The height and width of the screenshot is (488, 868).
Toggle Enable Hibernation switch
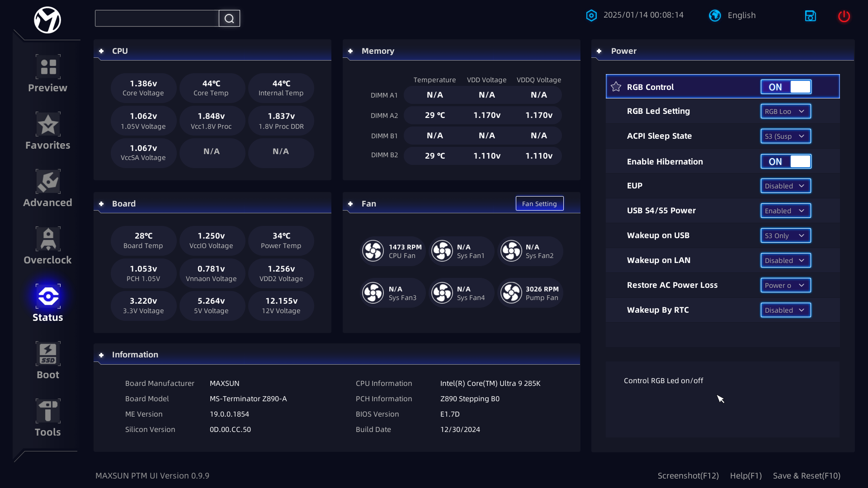click(x=786, y=161)
